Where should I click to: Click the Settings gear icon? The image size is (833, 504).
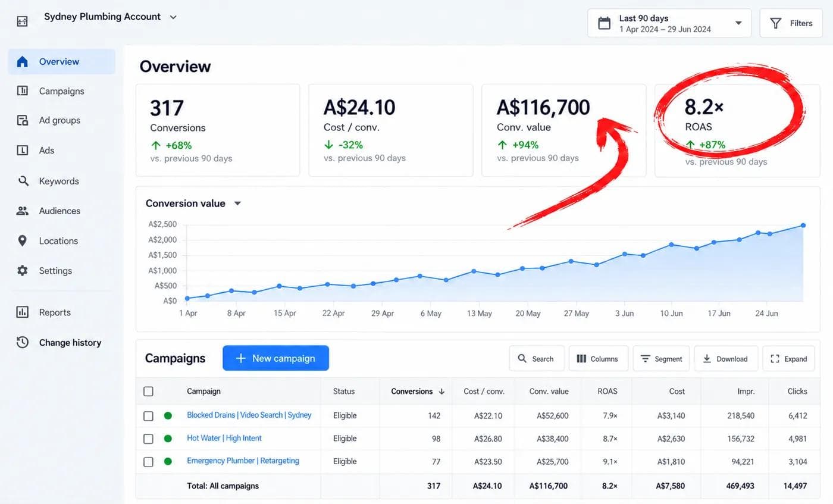(23, 271)
